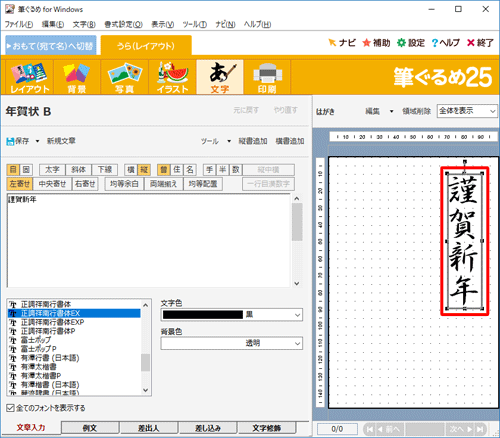Switch to the 文字修飾 tab
Viewport: 500px width, 438px height.
point(267,428)
